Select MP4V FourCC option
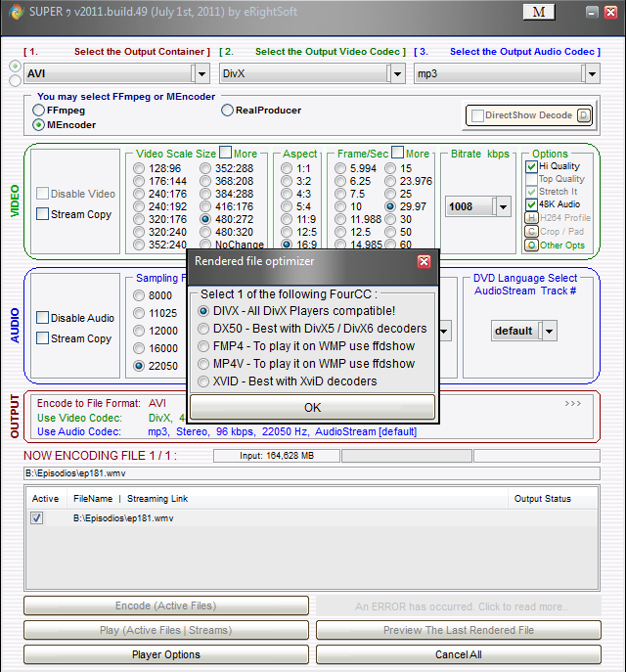626x672 pixels. pos(203,364)
